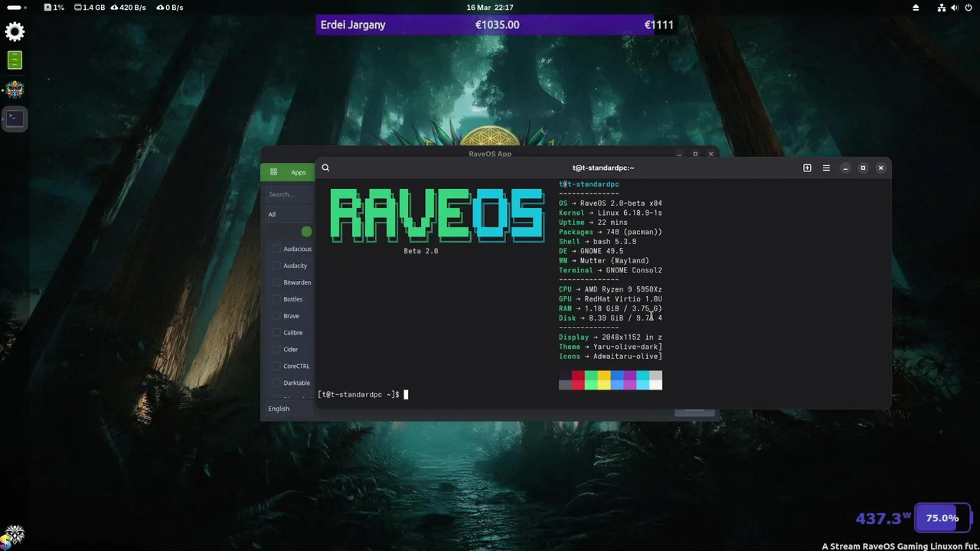980x551 pixels.
Task: Click the 'Beta 2.0' label under logo
Action: (x=421, y=251)
